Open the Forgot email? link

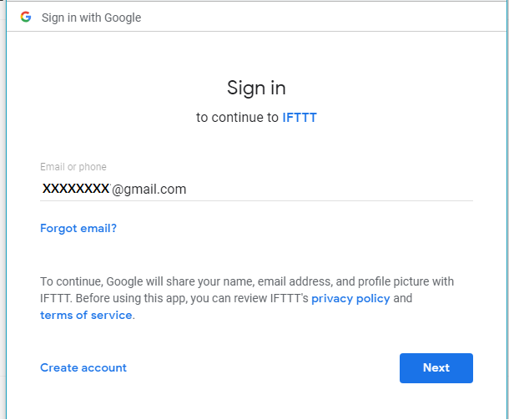pyautogui.click(x=78, y=228)
